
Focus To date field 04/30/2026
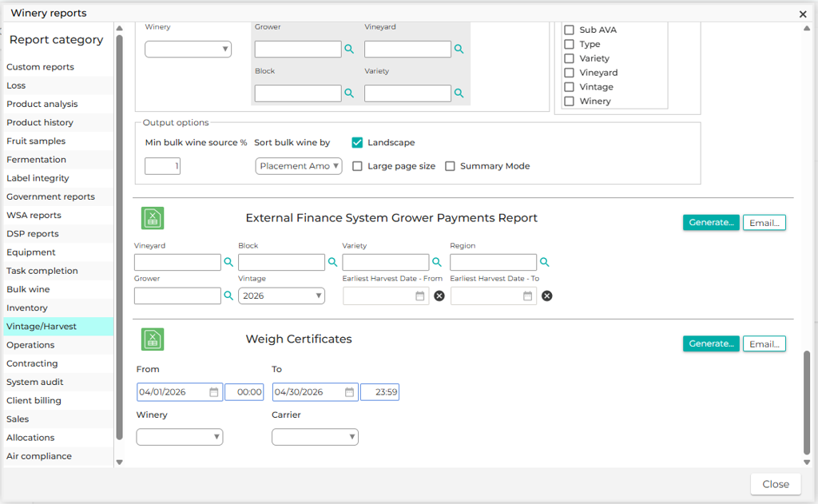315,392
